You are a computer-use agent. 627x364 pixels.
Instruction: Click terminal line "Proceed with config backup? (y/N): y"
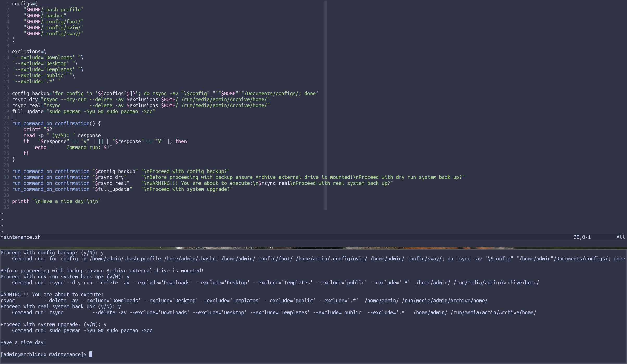coord(52,253)
